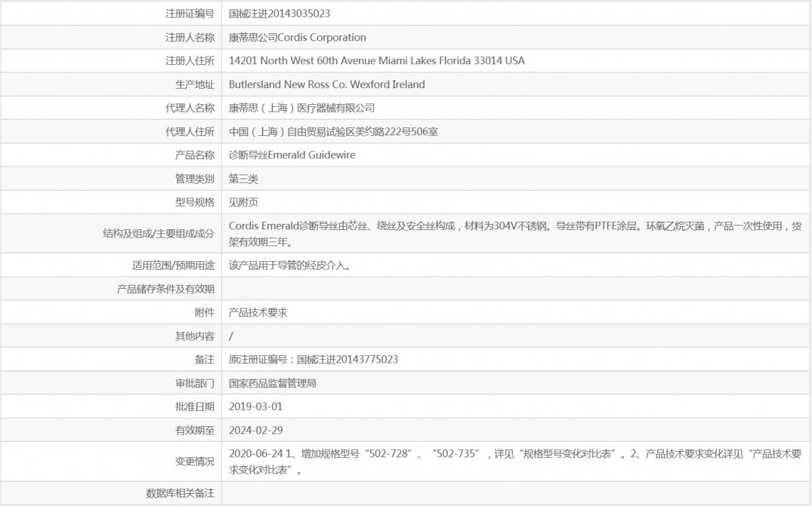Click the 备注 label
812x506 pixels.
(204, 360)
